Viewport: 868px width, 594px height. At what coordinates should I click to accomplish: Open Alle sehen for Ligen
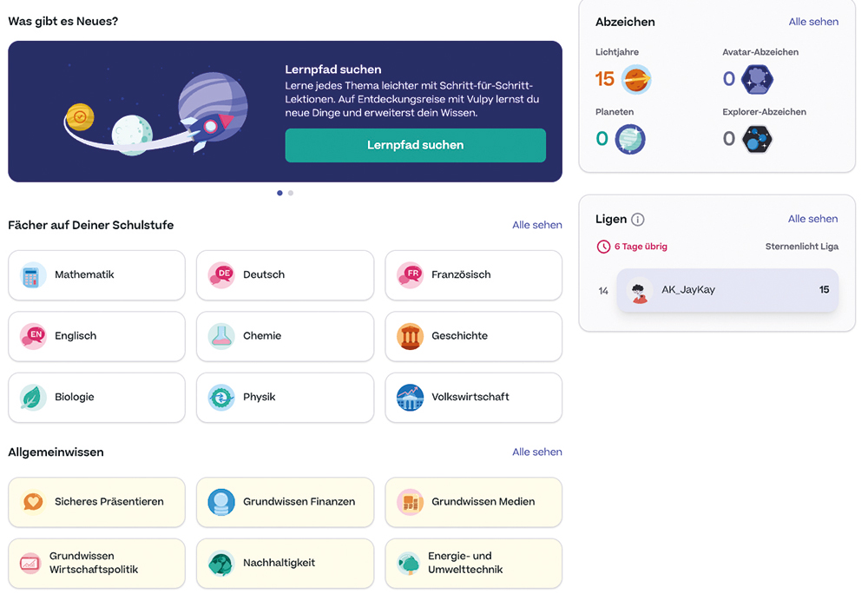812,219
